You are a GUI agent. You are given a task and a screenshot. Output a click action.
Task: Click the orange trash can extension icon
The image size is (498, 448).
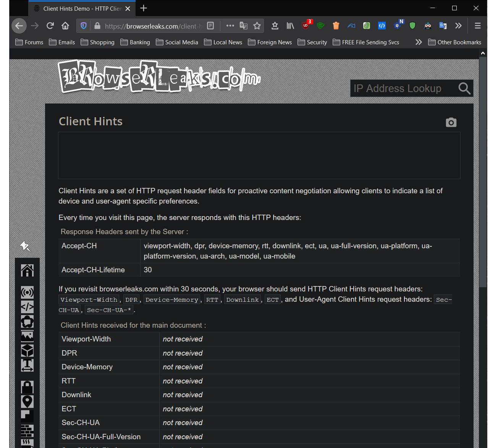click(x=336, y=26)
